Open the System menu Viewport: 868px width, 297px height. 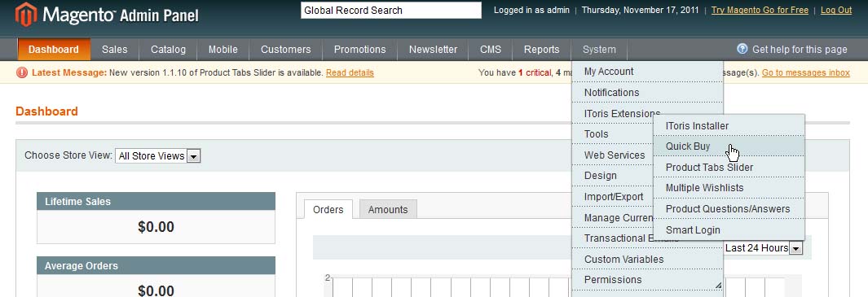pos(599,49)
